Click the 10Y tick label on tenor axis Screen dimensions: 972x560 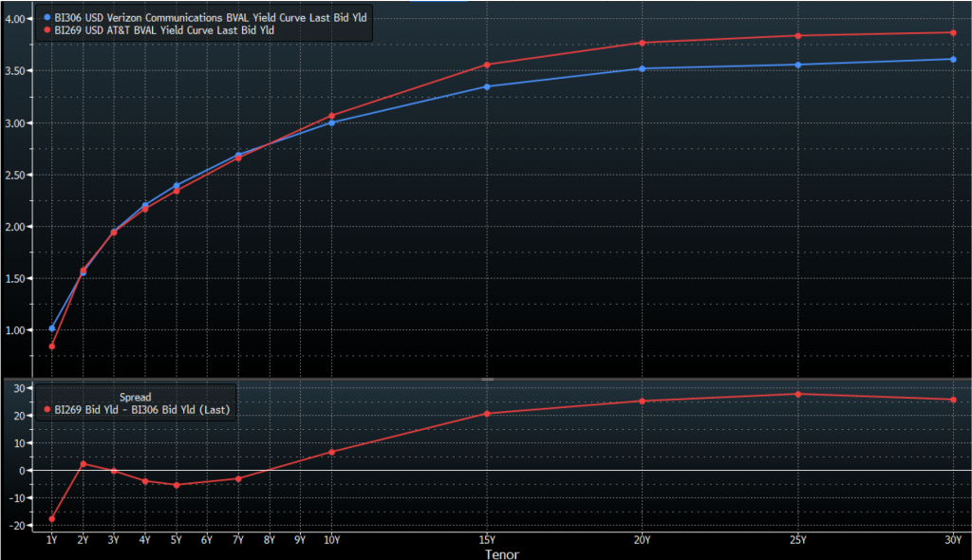click(x=331, y=539)
